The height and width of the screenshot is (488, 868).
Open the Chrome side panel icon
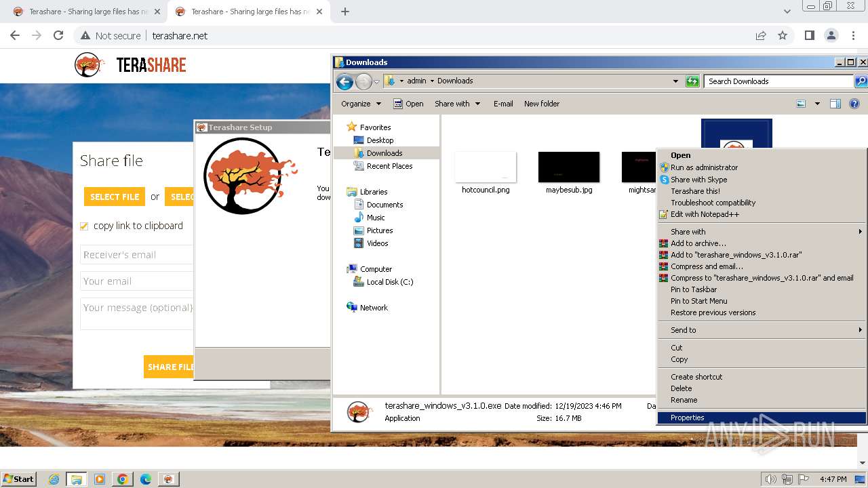[809, 35]
